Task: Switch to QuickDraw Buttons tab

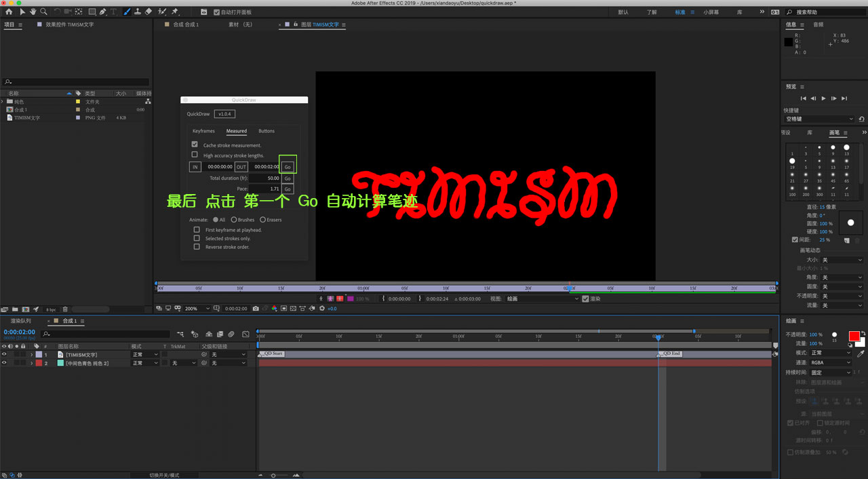Action: coord(267,131)
